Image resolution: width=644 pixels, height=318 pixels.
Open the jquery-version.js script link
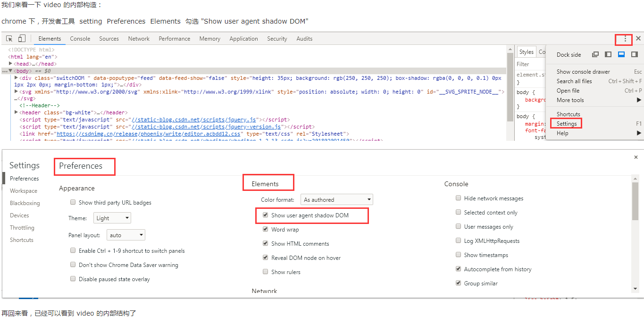tap(207, 127)
